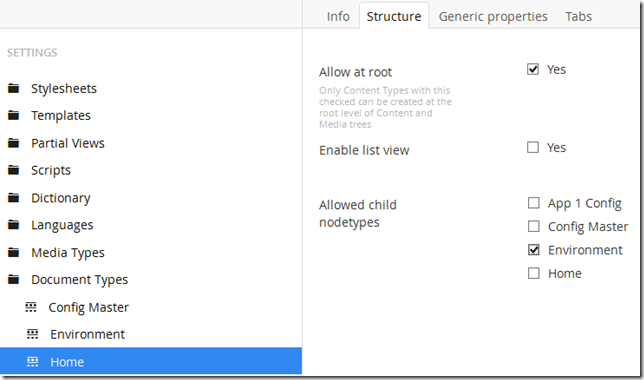
Task: Click the Config Master document type icon
Action: [x=31, y=307]
